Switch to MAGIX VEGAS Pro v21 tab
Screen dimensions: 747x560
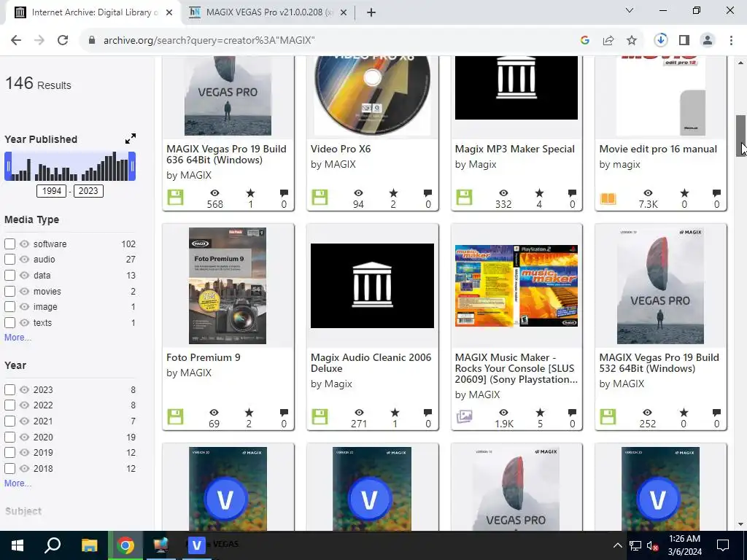pos(269,12)
